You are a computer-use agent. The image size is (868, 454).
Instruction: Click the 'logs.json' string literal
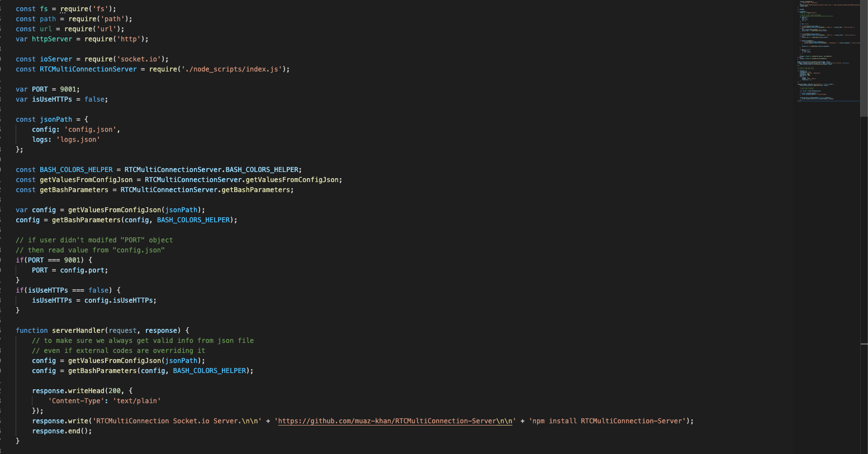pyautogui.click(x=78, y=139)
